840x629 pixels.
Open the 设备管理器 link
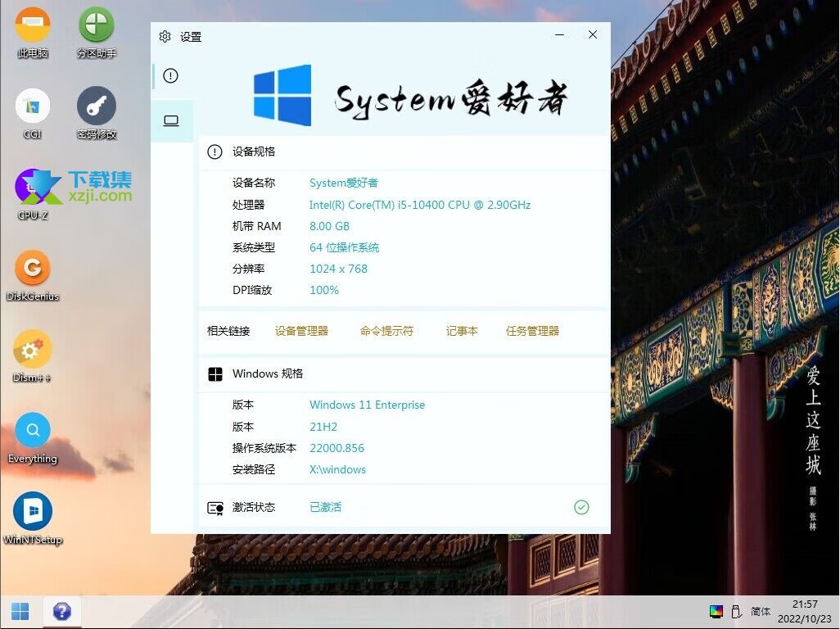pos(301,331)
